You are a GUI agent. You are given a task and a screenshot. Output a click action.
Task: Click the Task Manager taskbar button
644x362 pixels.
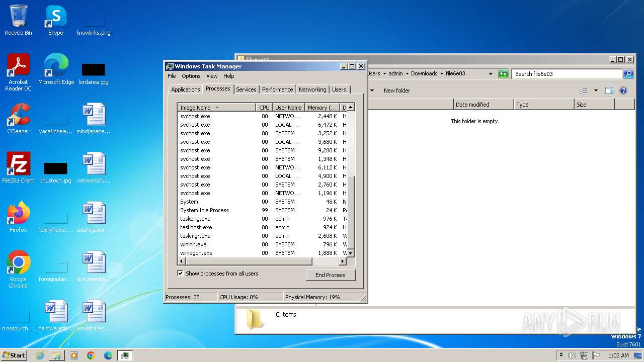[x=125, y=355]
